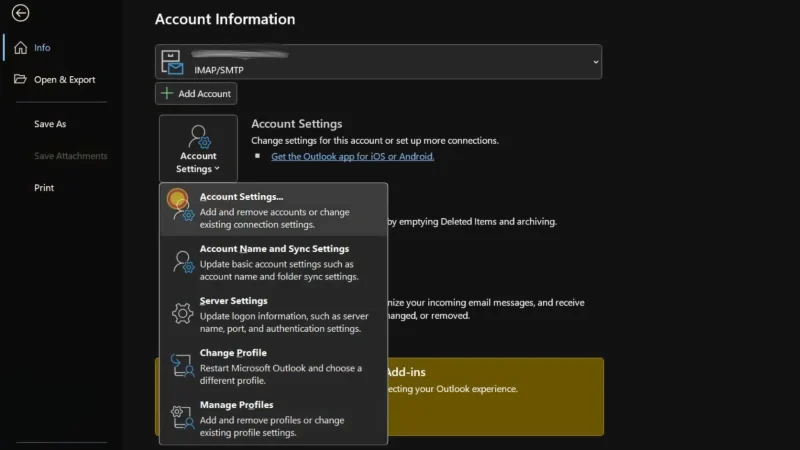Click the Server Settings gear icon
The image size is (800, 450).
click(182, 313)
